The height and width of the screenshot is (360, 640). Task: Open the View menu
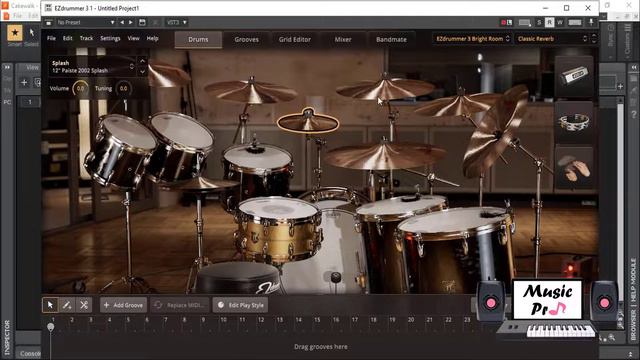pos(133,38)
